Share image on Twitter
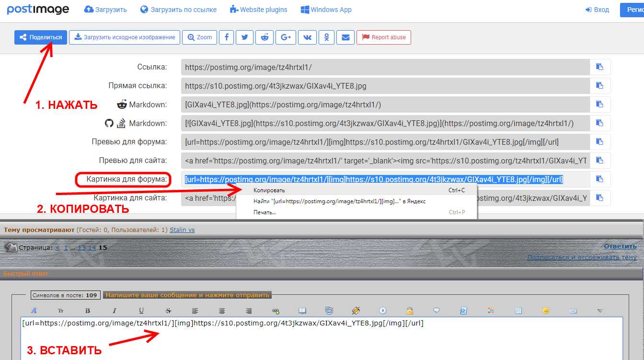644x360 pixels. tap(245, 37)
